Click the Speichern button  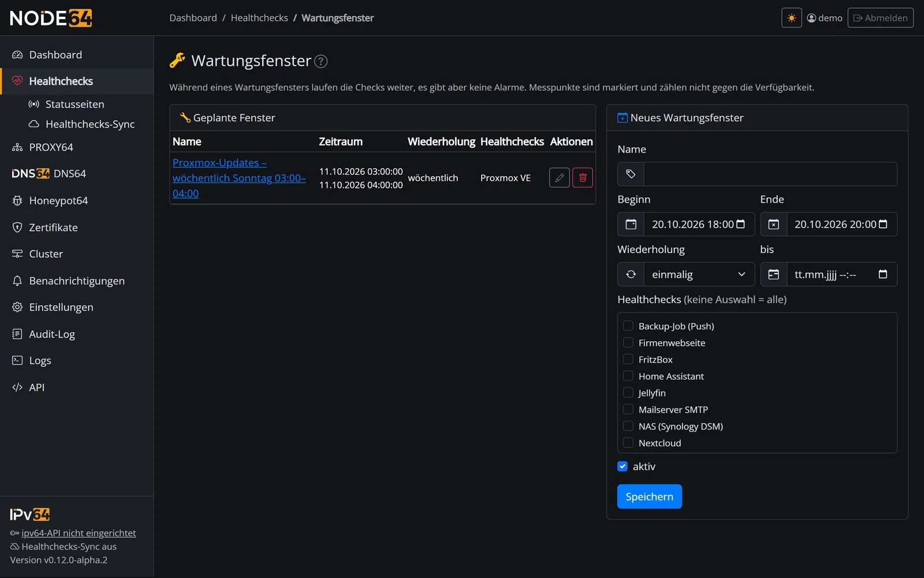pos(649,497)
